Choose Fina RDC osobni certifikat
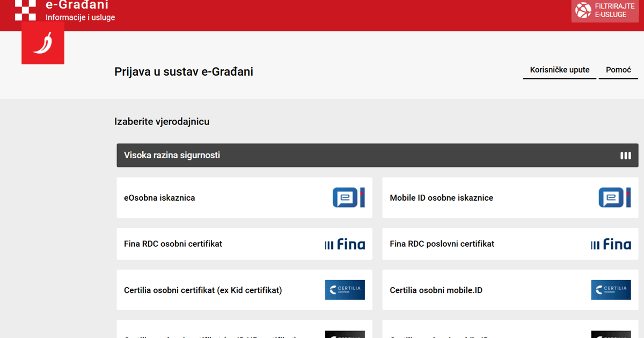The width and height of the screenshot is (644, 338). (244, 244)
